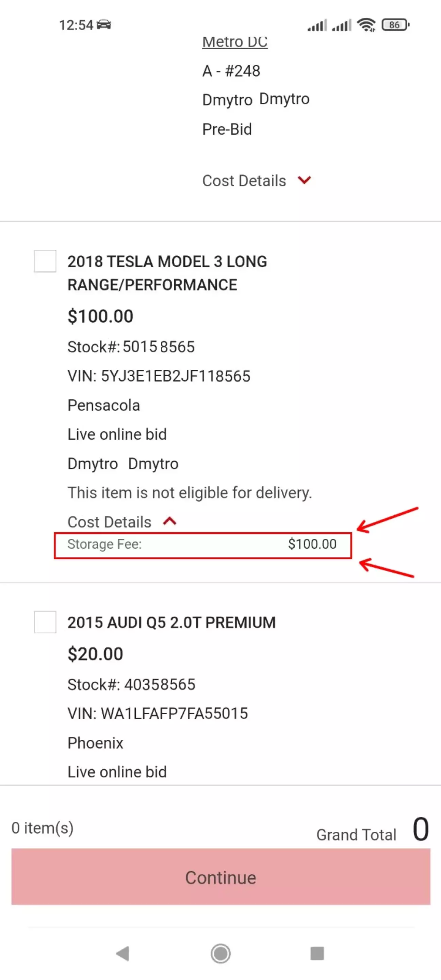Open the Metro DC branch link
The height and width of the screenshot is (980, 441).
pyautogui.click(x=235, y=42)
